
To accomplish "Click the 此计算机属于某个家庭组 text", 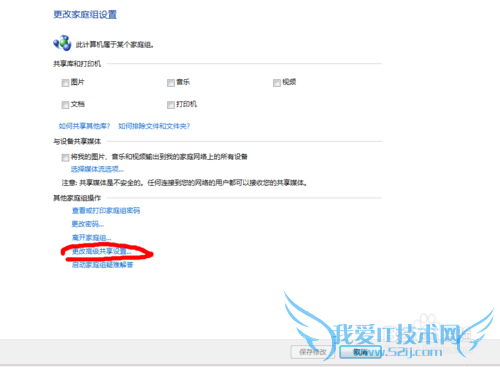I will (x=115, y=45).
